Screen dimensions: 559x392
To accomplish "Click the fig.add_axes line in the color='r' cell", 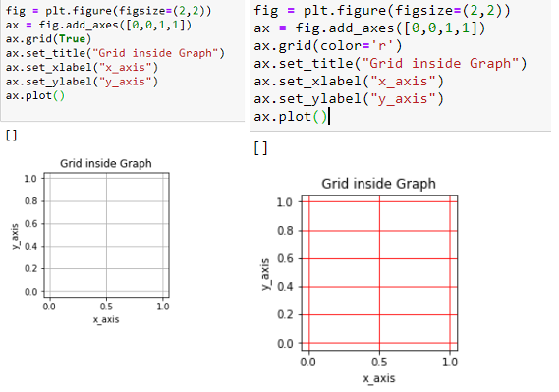I will pyautogui.click(x=369, y=28).
